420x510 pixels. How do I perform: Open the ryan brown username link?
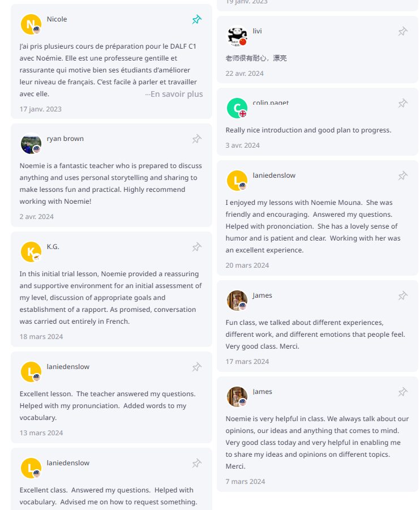[65, 139]
